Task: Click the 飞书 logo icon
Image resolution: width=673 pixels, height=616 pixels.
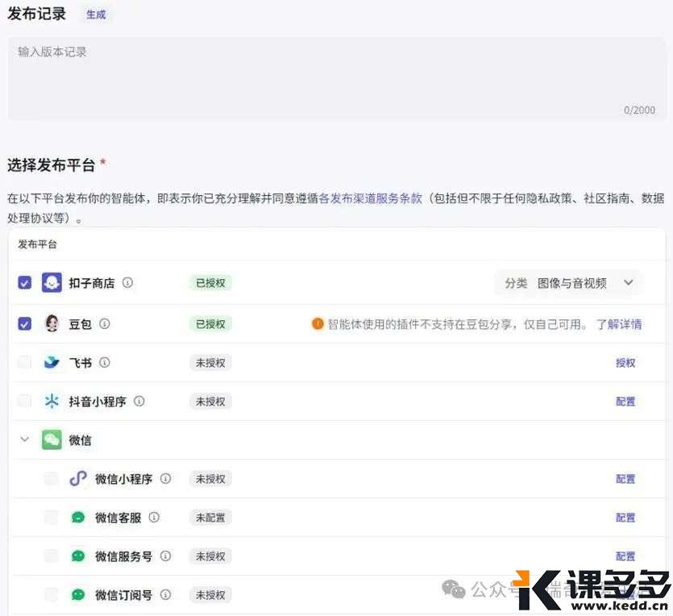Action: [52, 363]
